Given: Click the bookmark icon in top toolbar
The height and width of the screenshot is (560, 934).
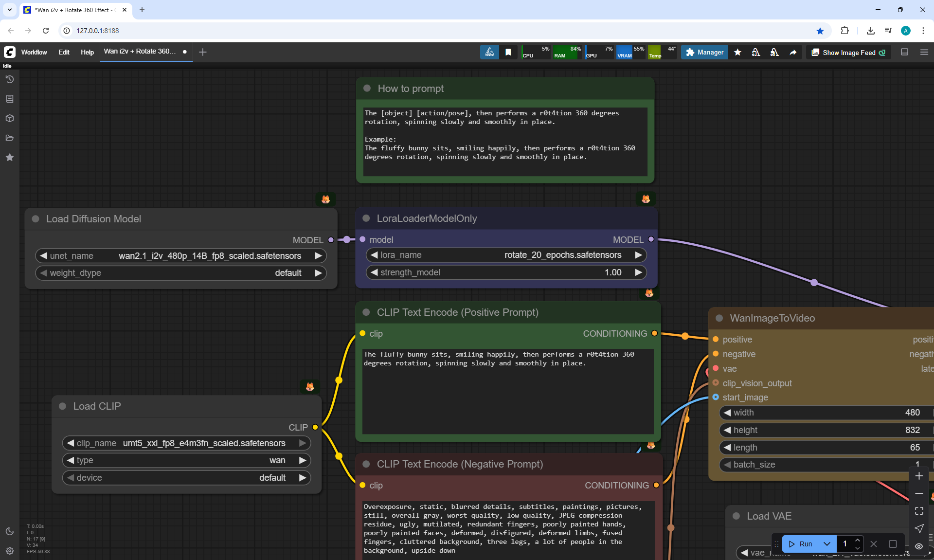Looking at the screenshot, I should point(508,53).
